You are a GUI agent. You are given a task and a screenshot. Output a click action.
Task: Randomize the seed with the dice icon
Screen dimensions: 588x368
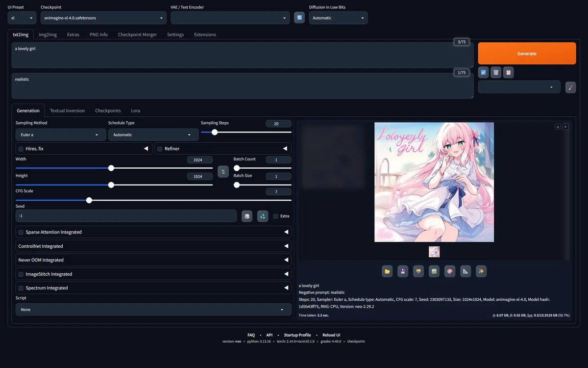[x=247, y=216]
